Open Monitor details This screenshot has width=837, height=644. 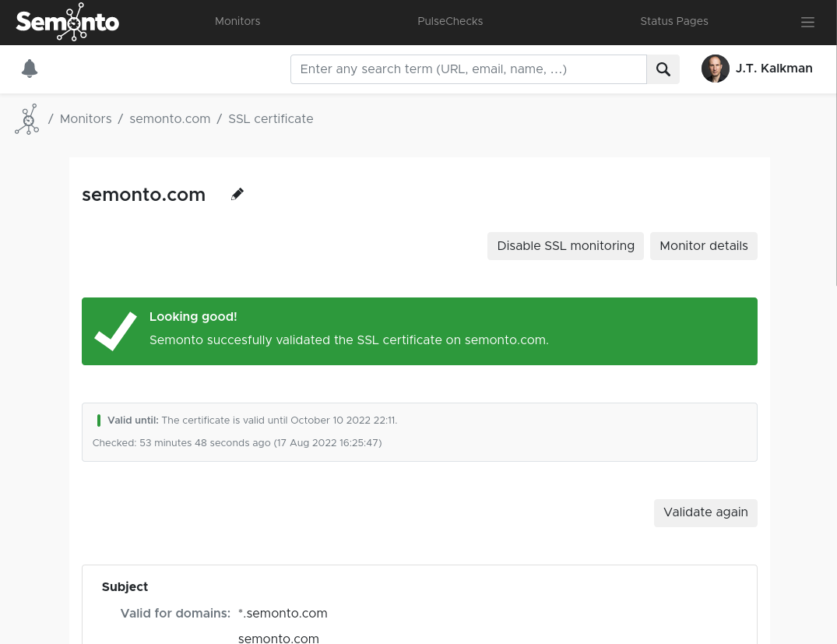[703, 246]
